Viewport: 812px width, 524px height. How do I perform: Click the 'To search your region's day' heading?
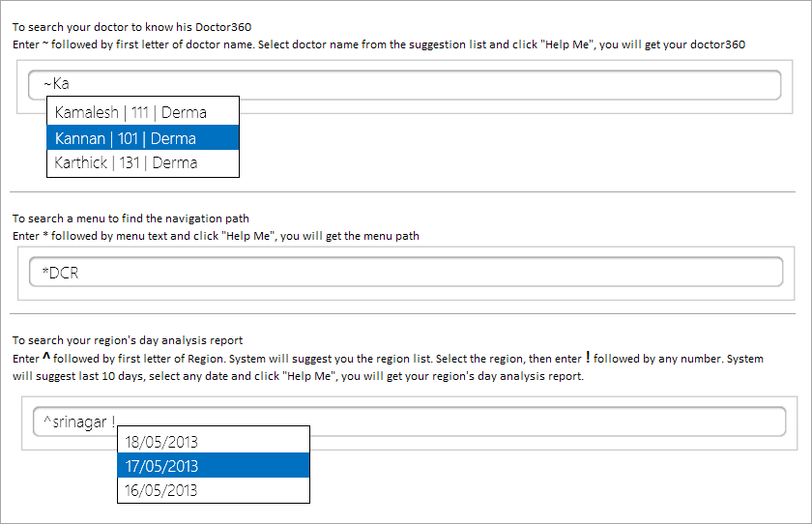click(127, 340)
